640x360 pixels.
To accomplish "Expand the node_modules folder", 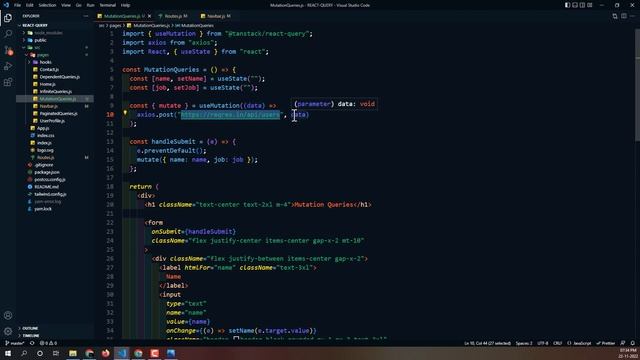I will coord(55,33).
